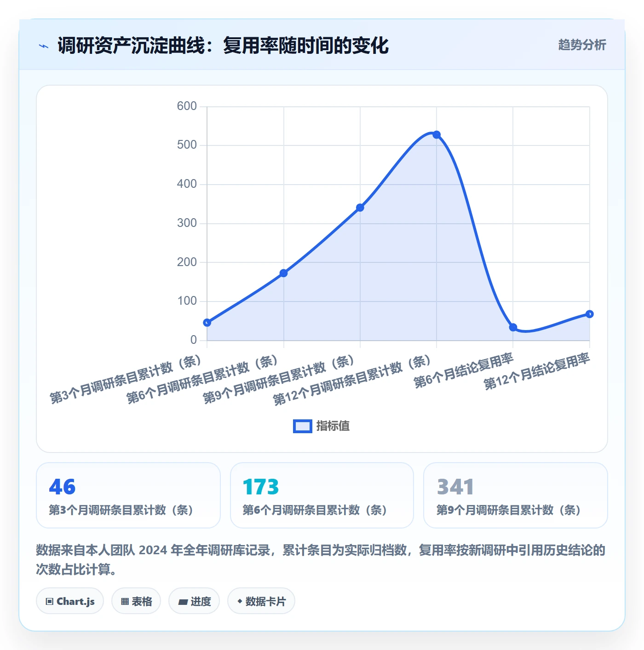
Task: Click the footnote text starting with 数据来自本人团队
Action: (x=321, y=559)
